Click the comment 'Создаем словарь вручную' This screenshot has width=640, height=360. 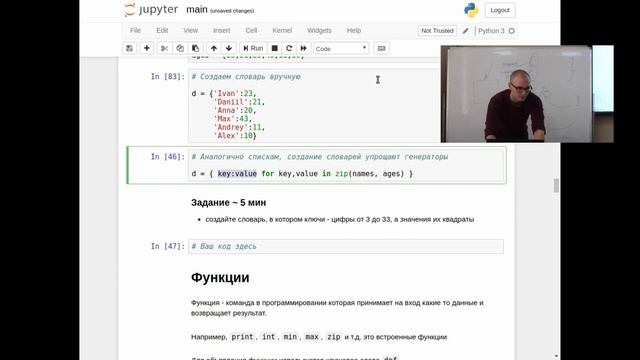tap(246, 77)
